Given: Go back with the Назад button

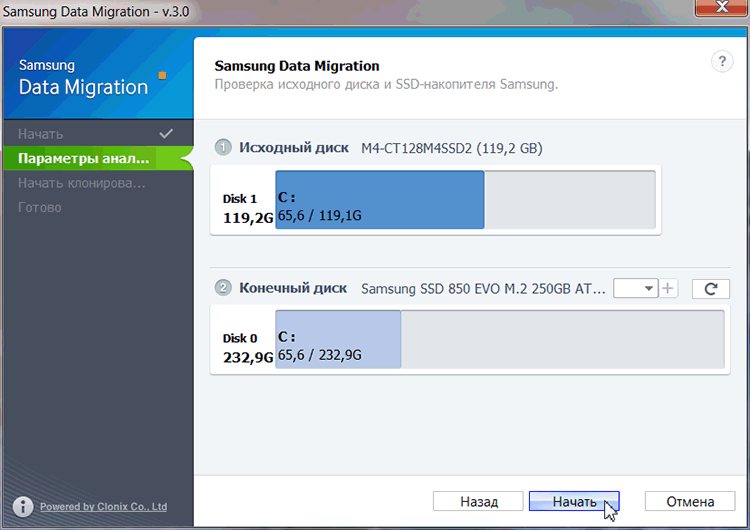Looking at the screenshot, I should pyautogui.click(x=478, y=501).
